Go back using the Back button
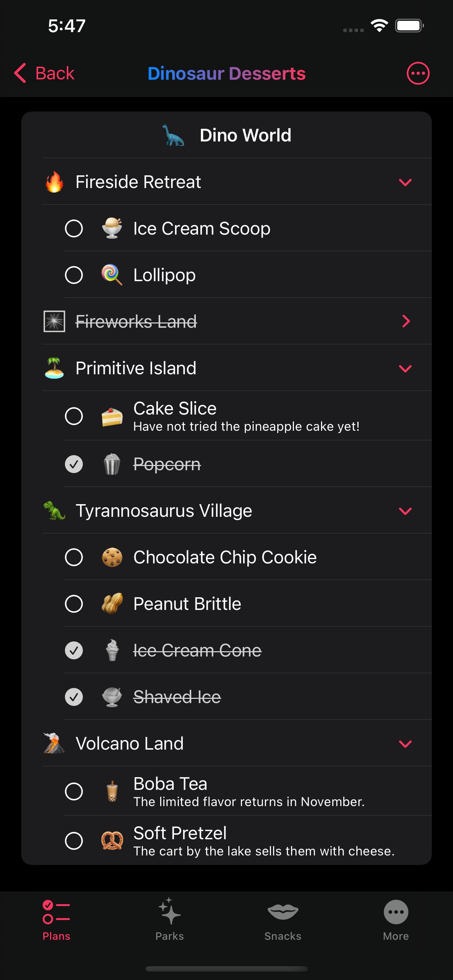This screenshot has width=453, height=980. [x=44, y=73]
